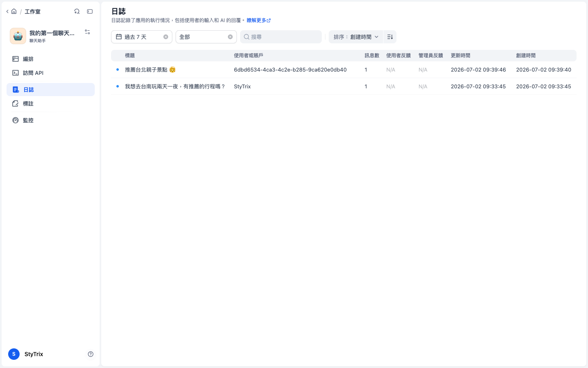Open app settings sliders icon
This screenshot has width=588, height=368.
pyautogui.click(x=87, y=32)
